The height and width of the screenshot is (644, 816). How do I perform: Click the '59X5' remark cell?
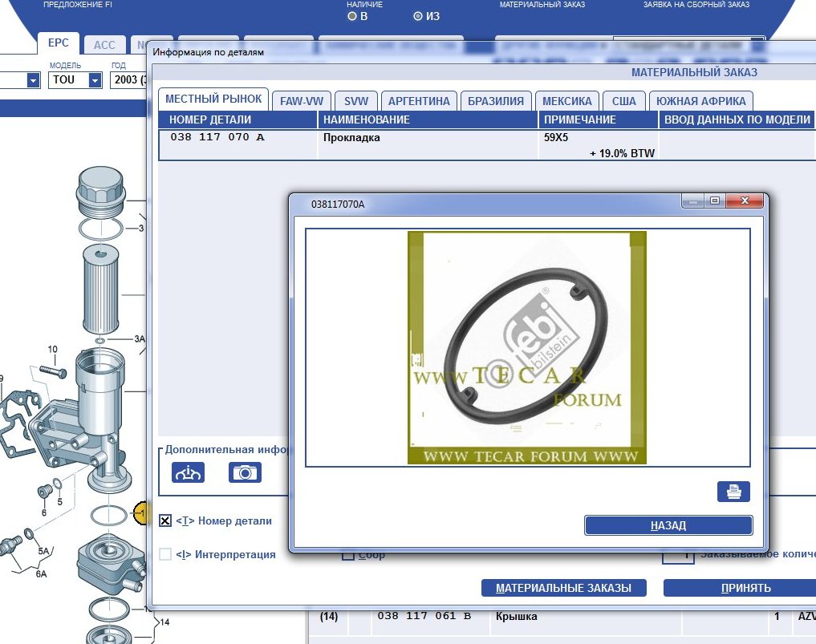[556, 138]
